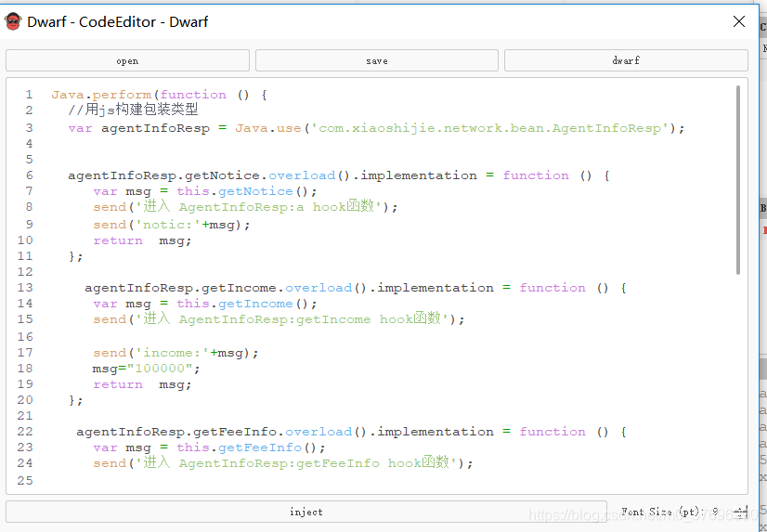767x532 pixels.
Task: Click the Font Size spinbox value
Action: coord(715,512)
